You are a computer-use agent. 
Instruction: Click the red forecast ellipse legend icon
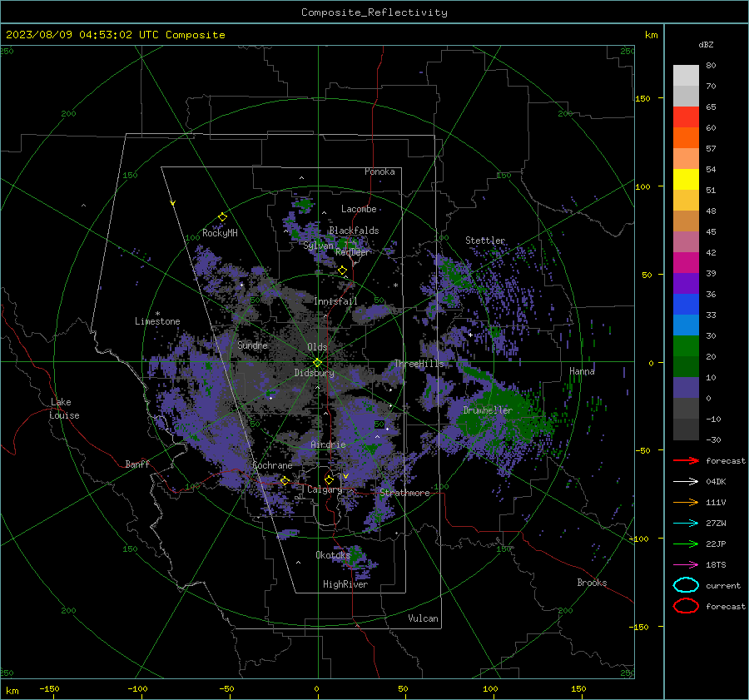pyautogui.click(x=686, y=606)
